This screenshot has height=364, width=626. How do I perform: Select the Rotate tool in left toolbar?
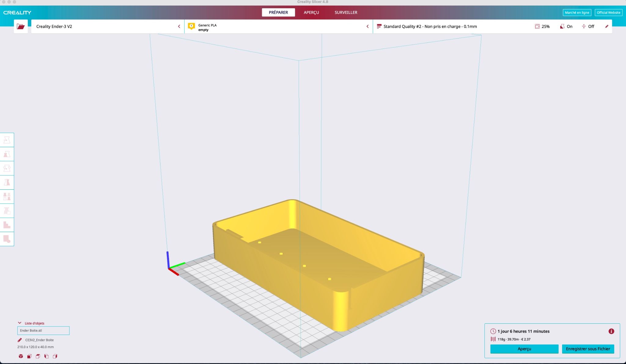(7, 168)
